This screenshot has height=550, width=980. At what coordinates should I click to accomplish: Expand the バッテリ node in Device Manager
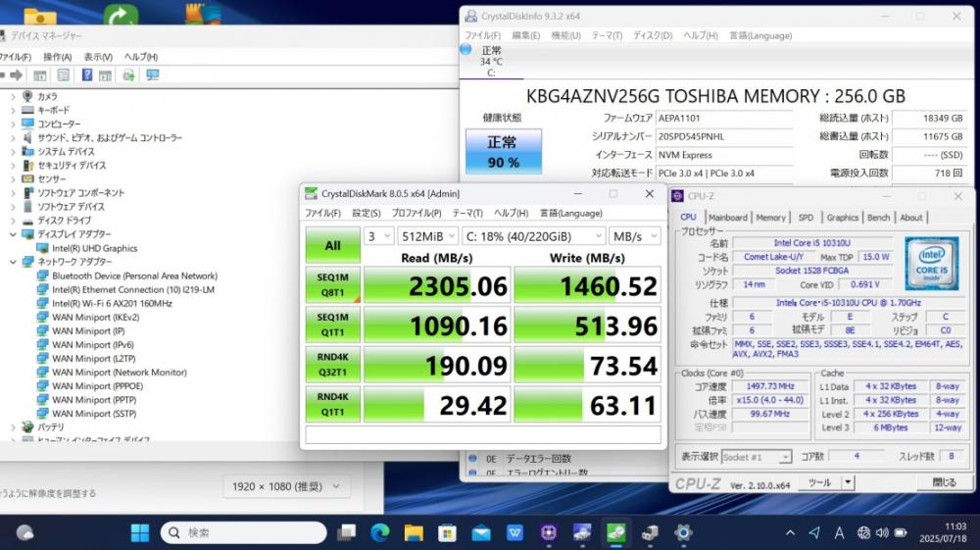coord(13,427)
